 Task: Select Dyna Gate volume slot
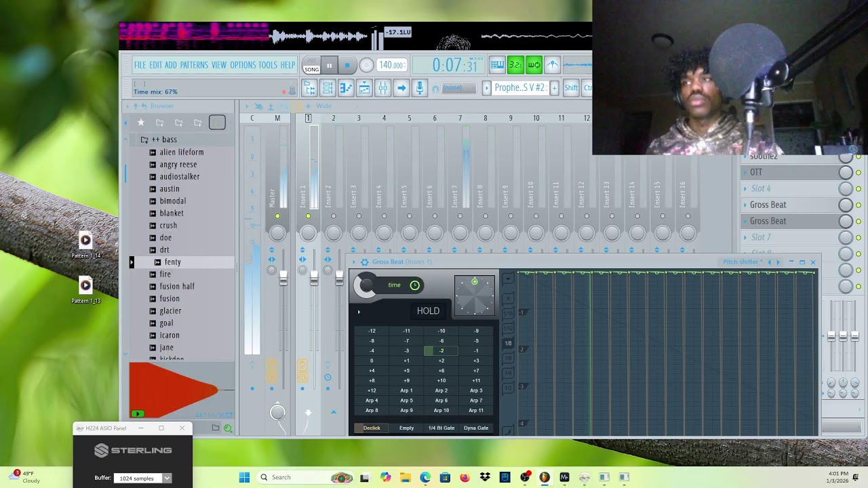tap(476, 428)
